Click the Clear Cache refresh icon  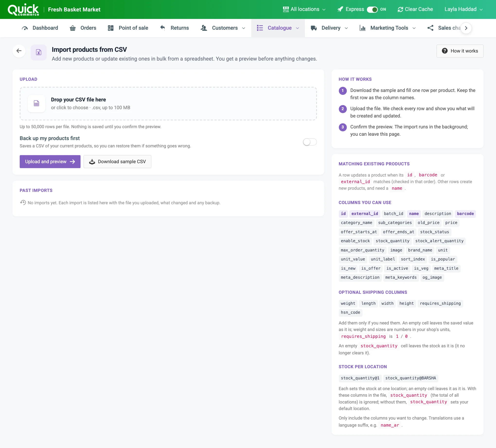400,9
